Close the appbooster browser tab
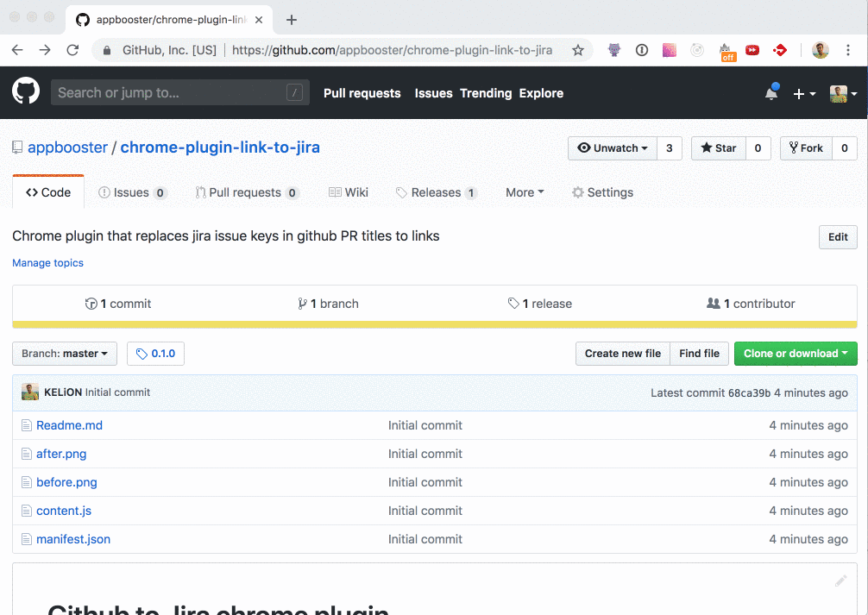 [259, 20]
